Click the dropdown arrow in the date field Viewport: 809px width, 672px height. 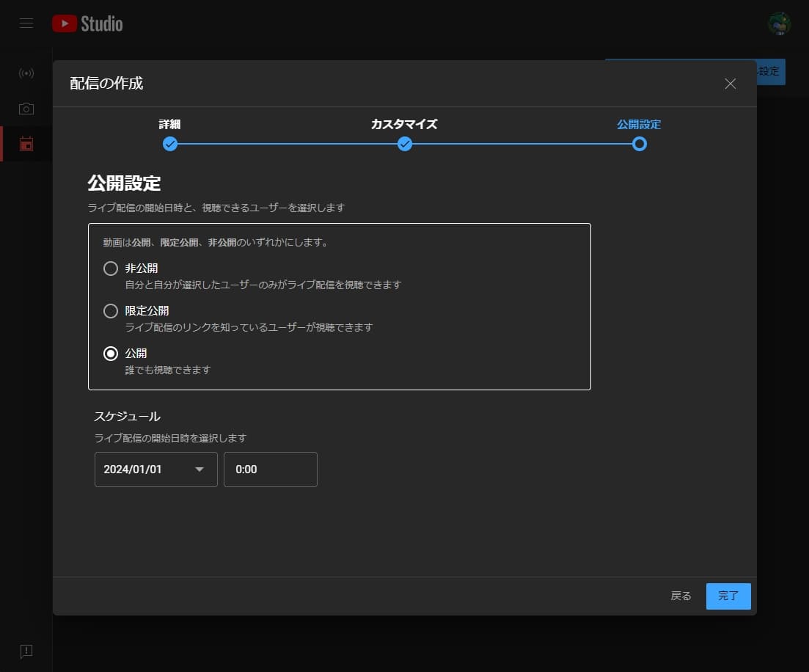pyautogui.click(x=199, y=470)
